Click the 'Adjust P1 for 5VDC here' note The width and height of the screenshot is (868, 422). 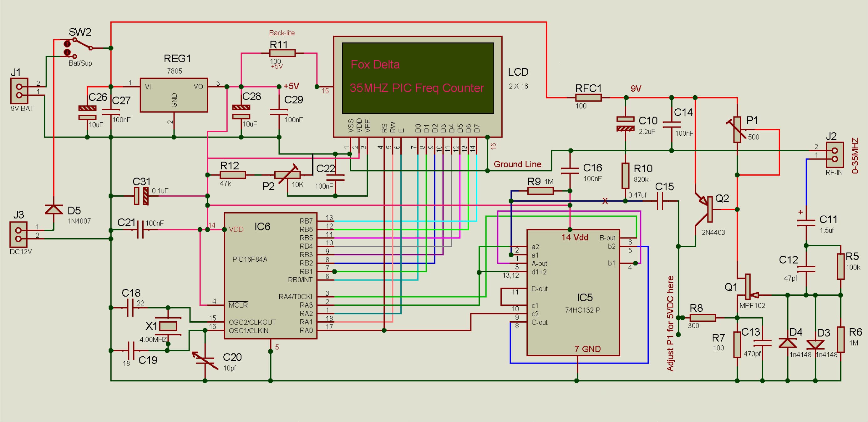tap(670, 324)
